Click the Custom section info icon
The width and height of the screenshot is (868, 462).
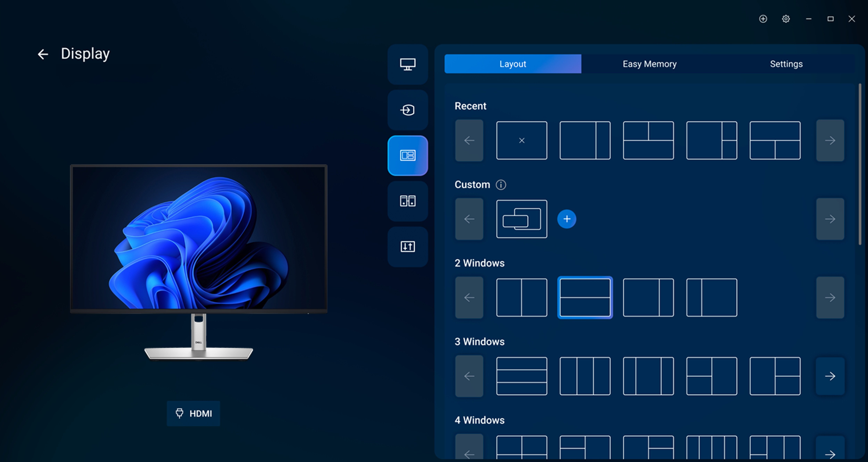pyautogui.click(x=501, y=185)
